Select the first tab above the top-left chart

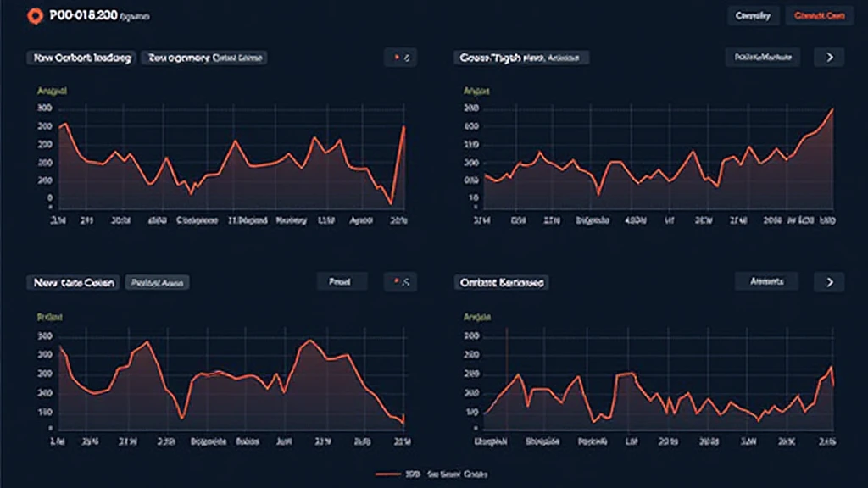click(81, 58)
